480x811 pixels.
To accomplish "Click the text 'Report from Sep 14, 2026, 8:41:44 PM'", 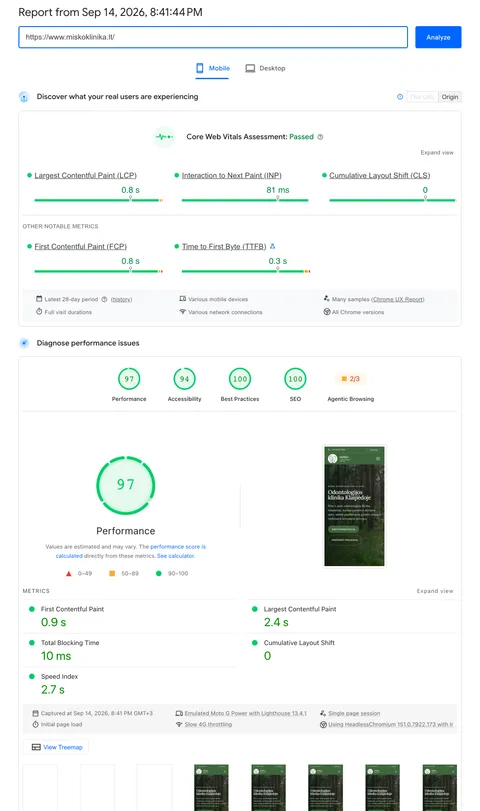I will pyautogui.click(x=110, y=12).
